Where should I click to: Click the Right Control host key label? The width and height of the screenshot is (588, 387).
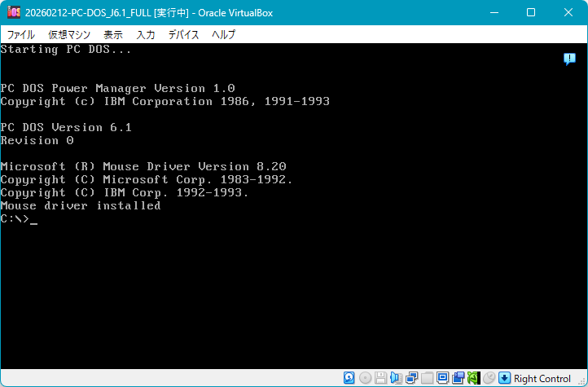coord(542,379)
